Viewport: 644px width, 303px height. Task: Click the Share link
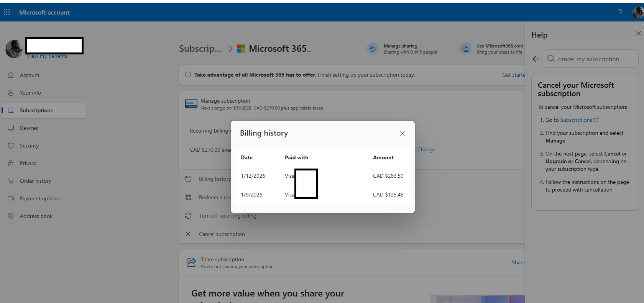(518, 262)
